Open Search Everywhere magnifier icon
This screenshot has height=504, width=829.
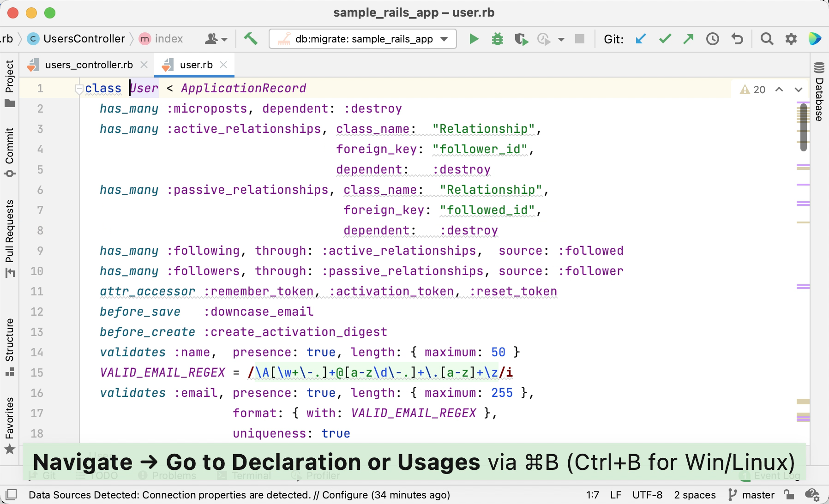[767, 39]
